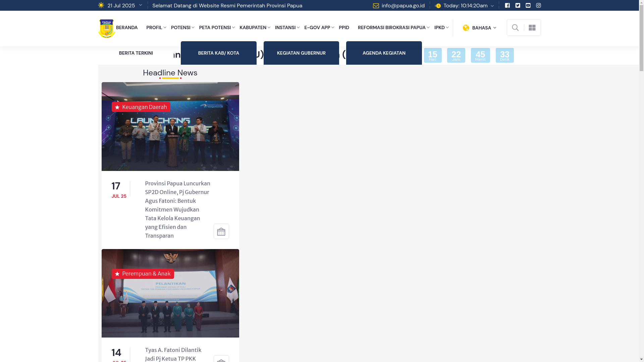Open the IPKD menu

coord(441,27)
